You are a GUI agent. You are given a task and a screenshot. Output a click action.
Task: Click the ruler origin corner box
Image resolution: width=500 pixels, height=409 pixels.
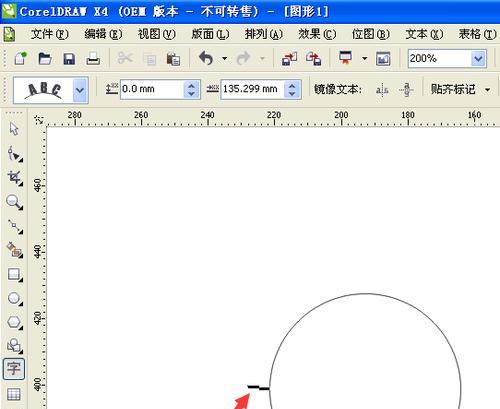[39, 120]
